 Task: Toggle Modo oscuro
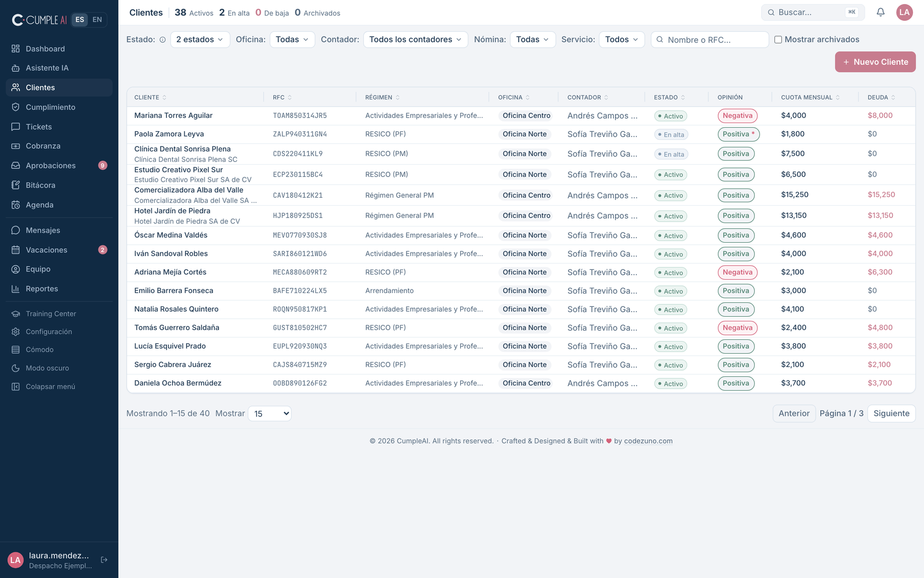(x=59, y=368)
